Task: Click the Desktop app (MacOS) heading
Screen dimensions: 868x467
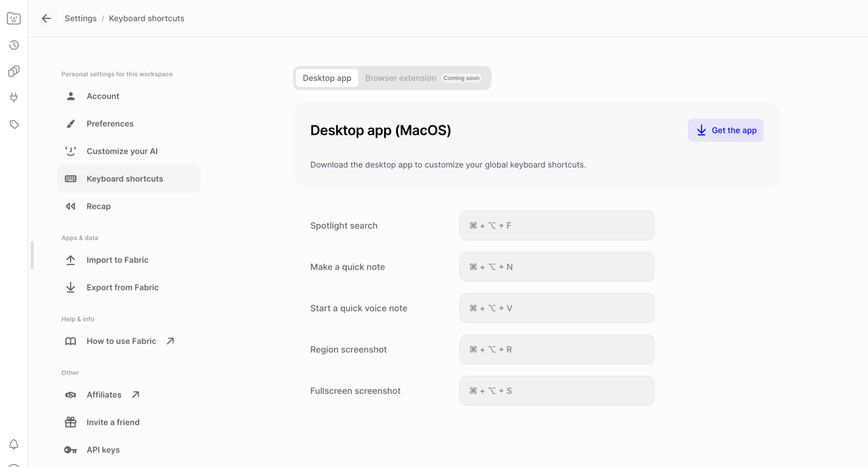Action: [x=381, y=130]
